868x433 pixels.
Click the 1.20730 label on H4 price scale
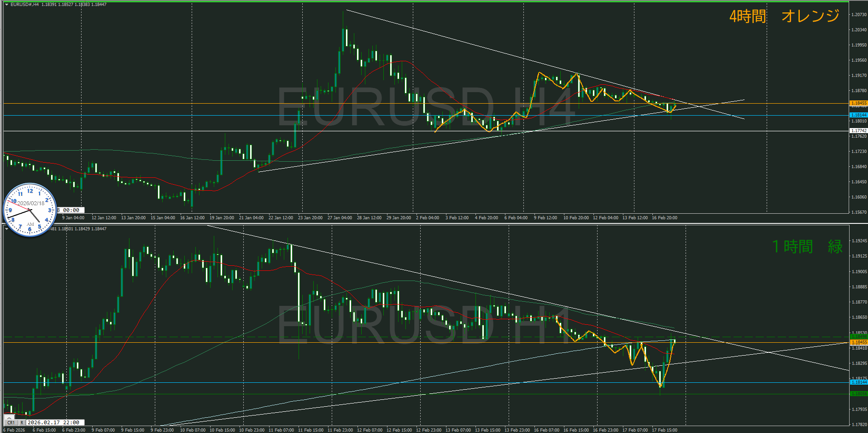858,15
